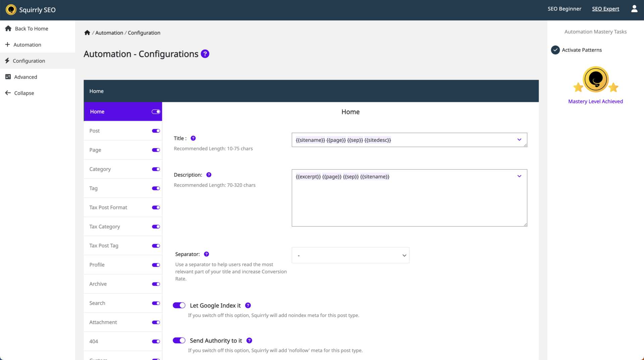Click help icon next to Send Authority

[x=249, y=341]
